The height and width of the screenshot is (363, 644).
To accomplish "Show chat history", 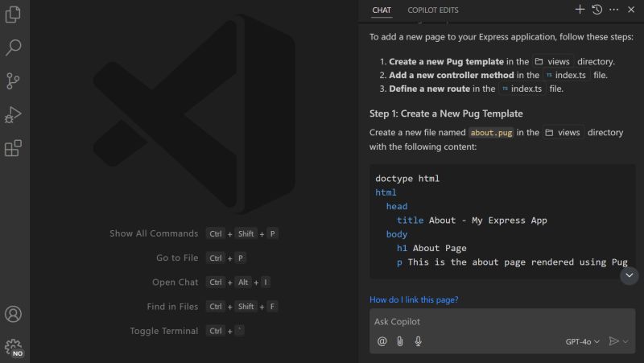I will click(597, 10).
